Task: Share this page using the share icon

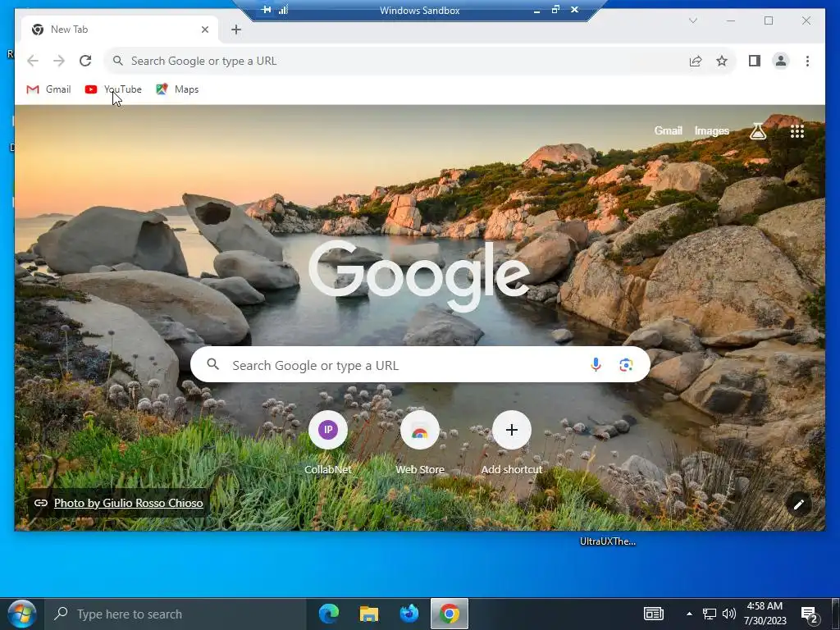Action: click(x=696, y=61)
